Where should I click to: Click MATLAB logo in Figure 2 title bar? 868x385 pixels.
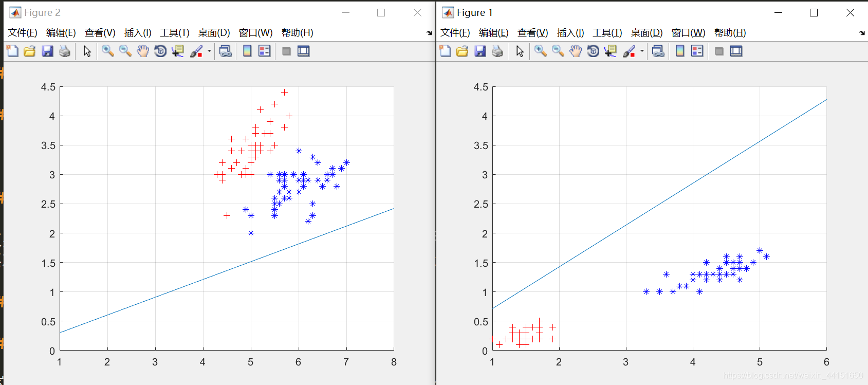coord(15,12)
